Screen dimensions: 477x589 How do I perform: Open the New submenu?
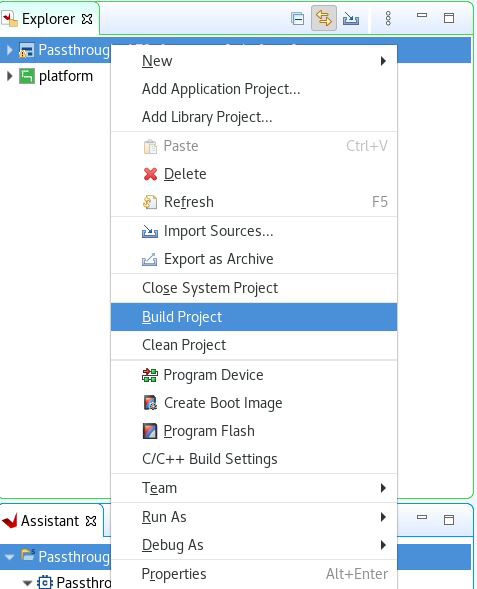point(254,61)
